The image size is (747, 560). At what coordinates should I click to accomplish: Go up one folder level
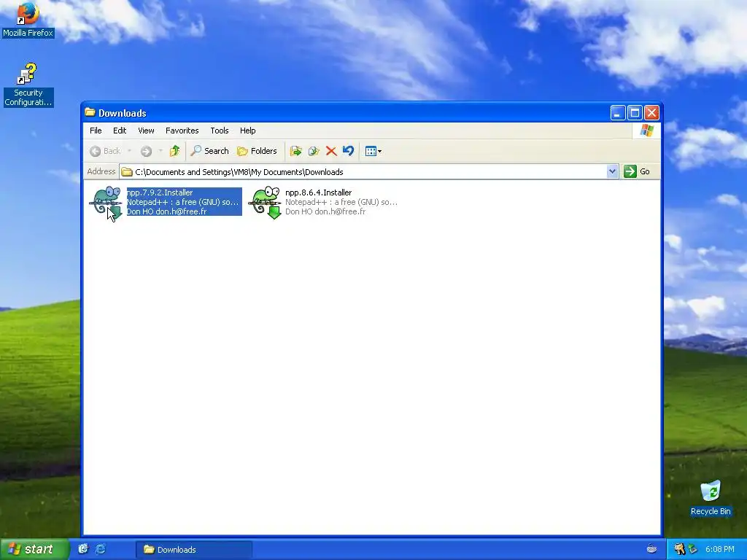click(175, 151)
